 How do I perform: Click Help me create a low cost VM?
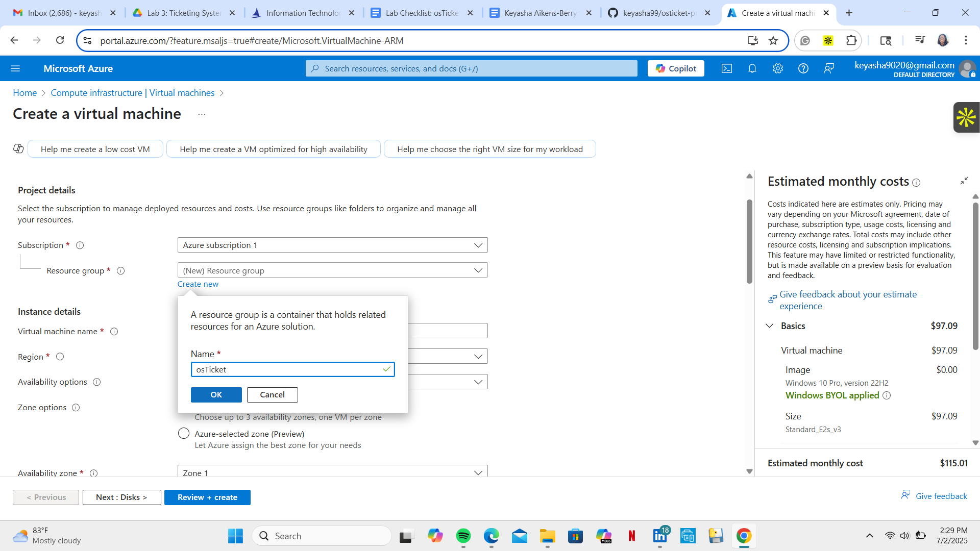(x=95, y=149)
